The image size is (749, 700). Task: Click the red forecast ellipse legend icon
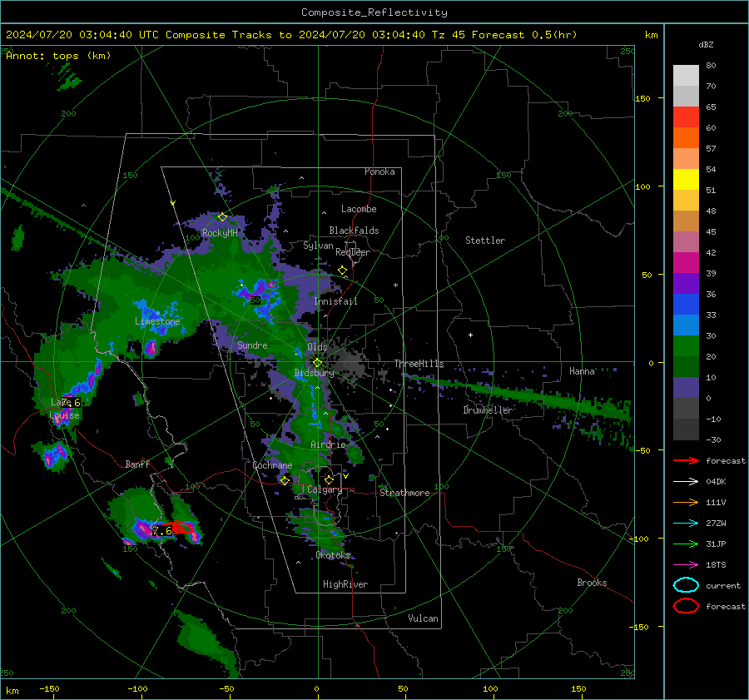(x=686, y=606)
